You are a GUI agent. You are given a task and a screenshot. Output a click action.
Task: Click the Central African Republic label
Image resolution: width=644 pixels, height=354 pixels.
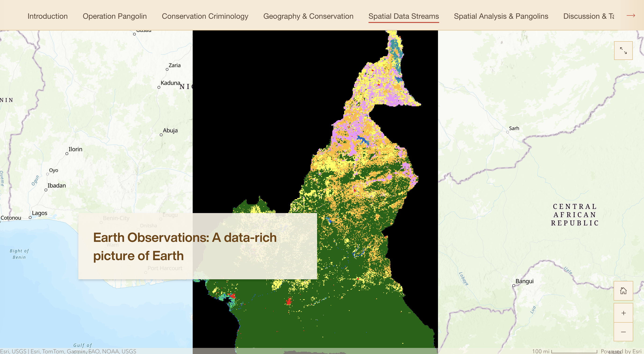[575, 215]
